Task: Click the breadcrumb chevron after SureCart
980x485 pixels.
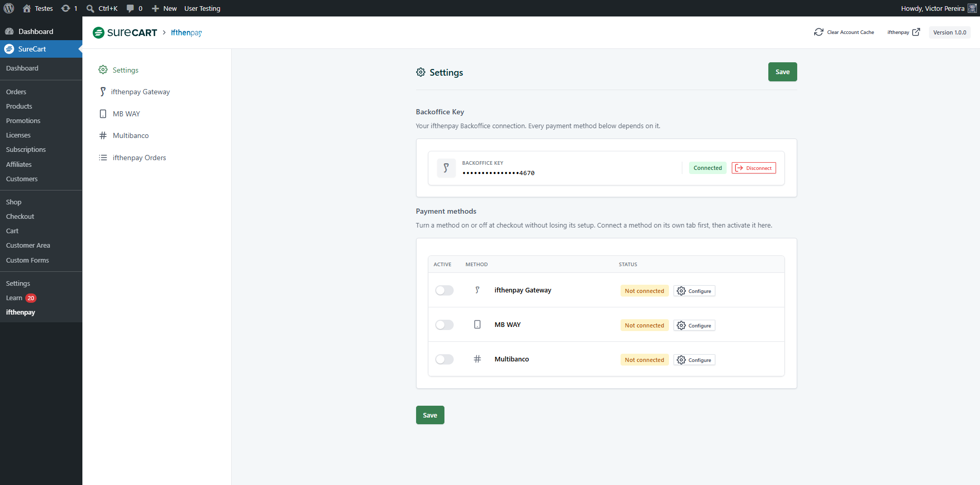Action: (164, 32)
